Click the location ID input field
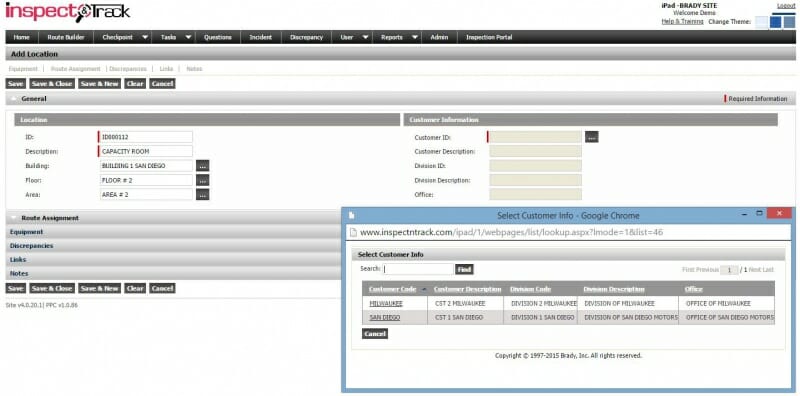This screenshot has width=800, height=396. click(x=146, y=137)
